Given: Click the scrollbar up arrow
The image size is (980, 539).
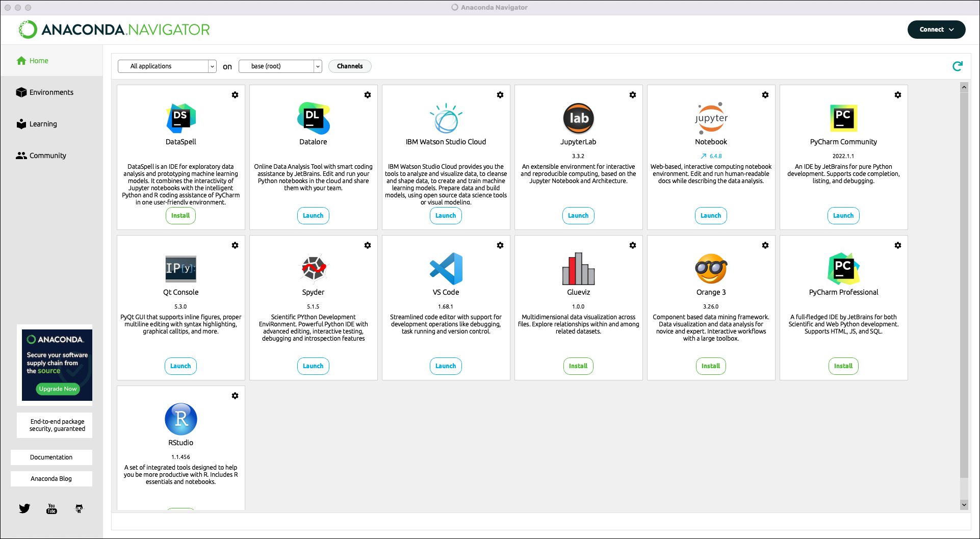Looking at the screenshot, I should pos(964,87).
